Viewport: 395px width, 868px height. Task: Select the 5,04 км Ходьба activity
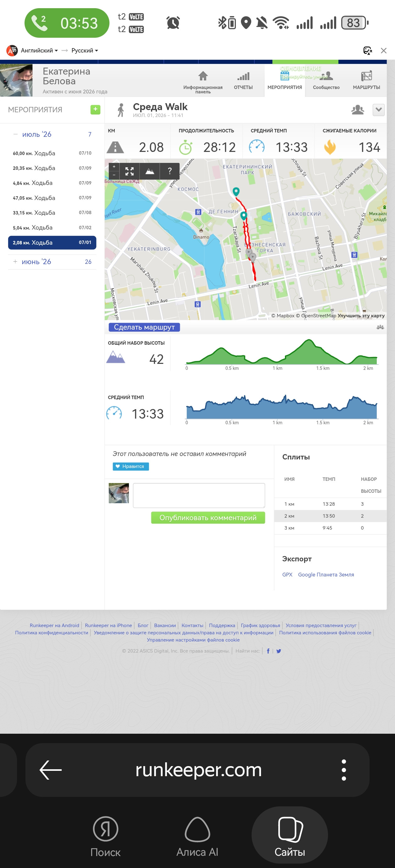coord(52,227)
